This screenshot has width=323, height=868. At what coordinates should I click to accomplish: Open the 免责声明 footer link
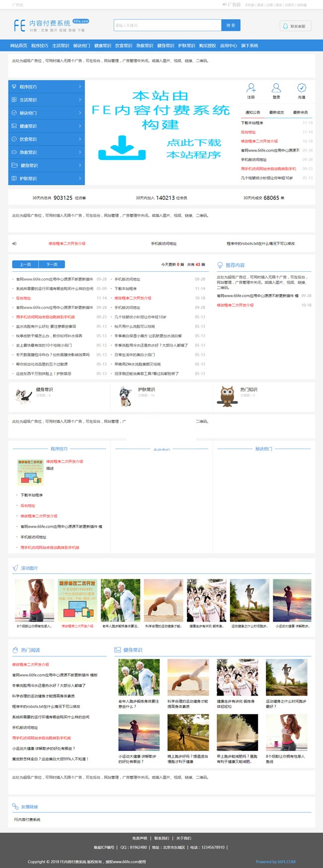click(140, 838)
